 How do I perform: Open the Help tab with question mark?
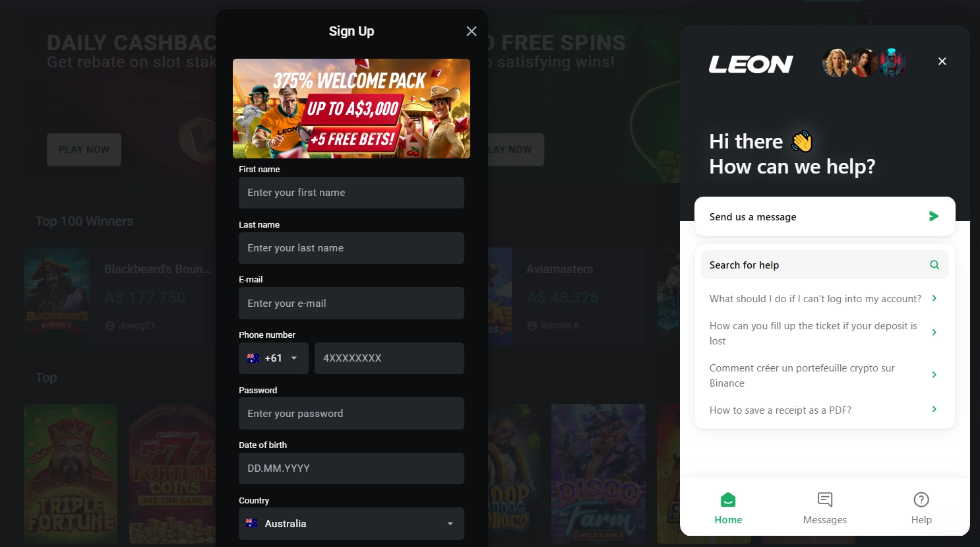[x=921, y=508]
